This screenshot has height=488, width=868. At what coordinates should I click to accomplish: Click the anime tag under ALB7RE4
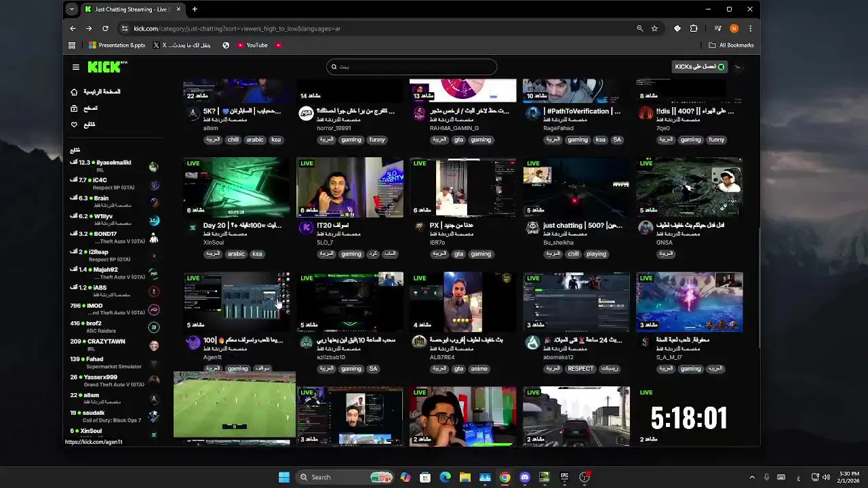pos(479,369)
